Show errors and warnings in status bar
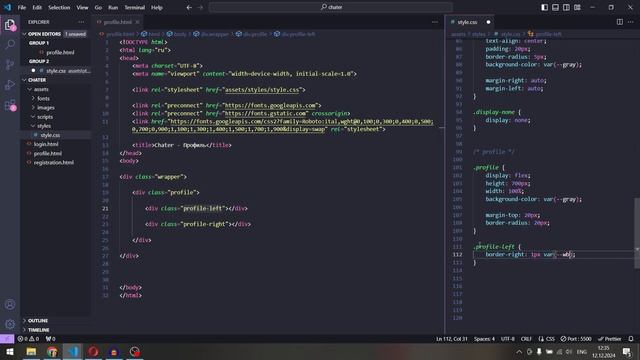This screenshot has height=360, width=640. pos(28,339)
